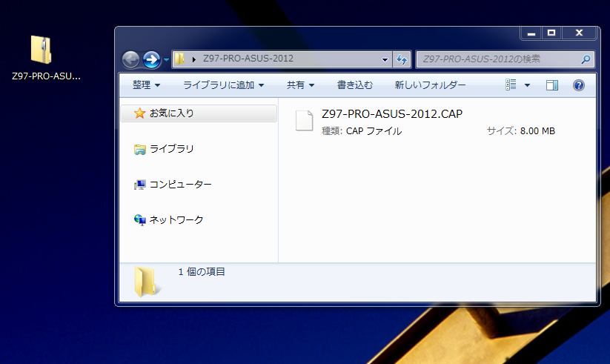Viewport: 610px width, 364px height.
Task: Open the 整理 menu
Action: pyautogui.click(x=146, y=85)
